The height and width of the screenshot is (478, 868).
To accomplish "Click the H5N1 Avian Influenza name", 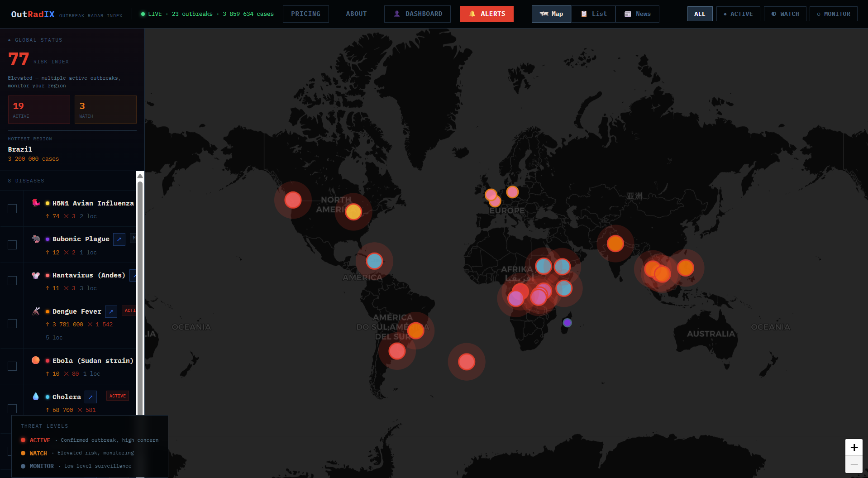I will point(93,203).
